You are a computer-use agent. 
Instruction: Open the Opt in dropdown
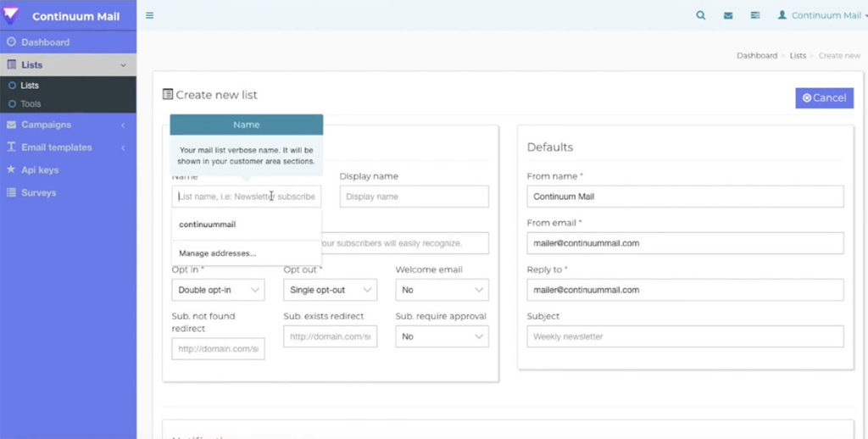click(x=218, y=290)
